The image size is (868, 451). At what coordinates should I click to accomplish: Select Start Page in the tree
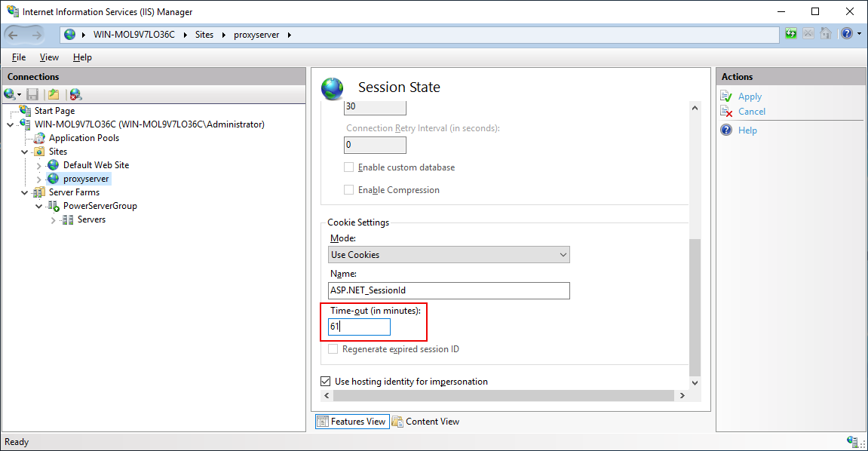54,111
